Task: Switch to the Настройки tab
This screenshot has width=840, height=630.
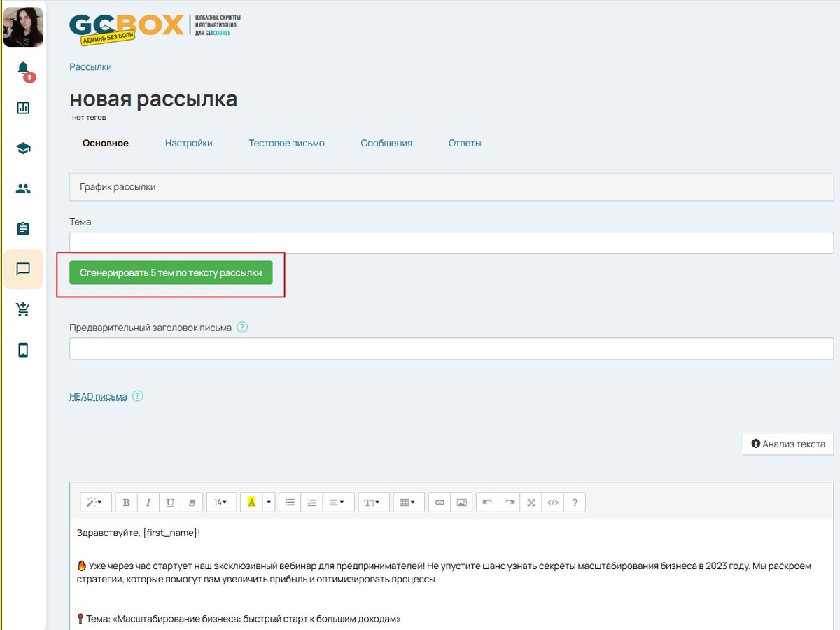Action: click(188, 143)
